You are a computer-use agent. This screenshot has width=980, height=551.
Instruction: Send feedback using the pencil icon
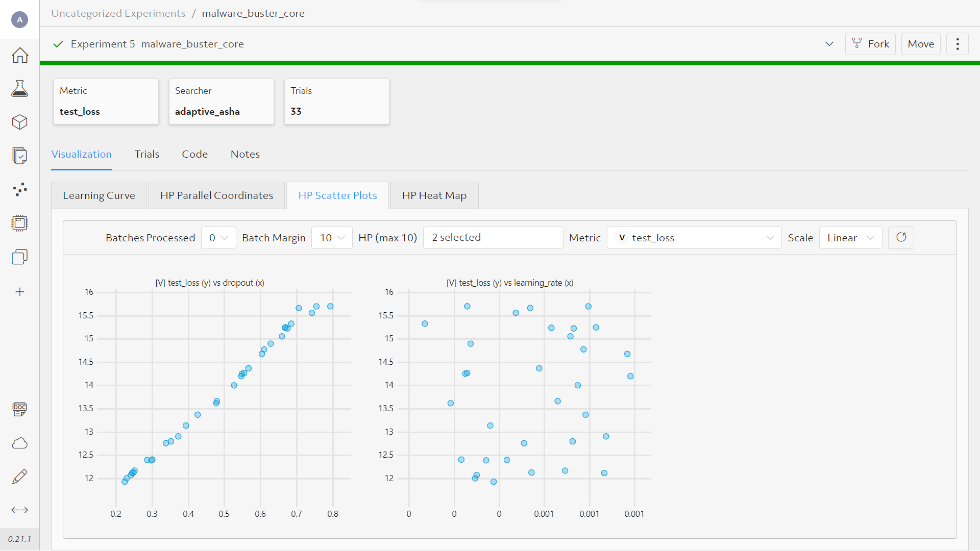tap(19, 476)
